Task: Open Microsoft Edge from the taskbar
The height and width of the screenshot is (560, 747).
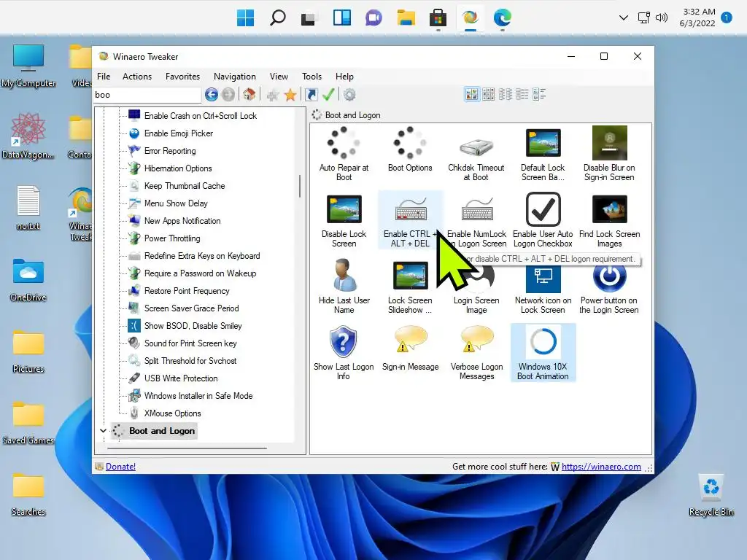Action: (502, 18)
